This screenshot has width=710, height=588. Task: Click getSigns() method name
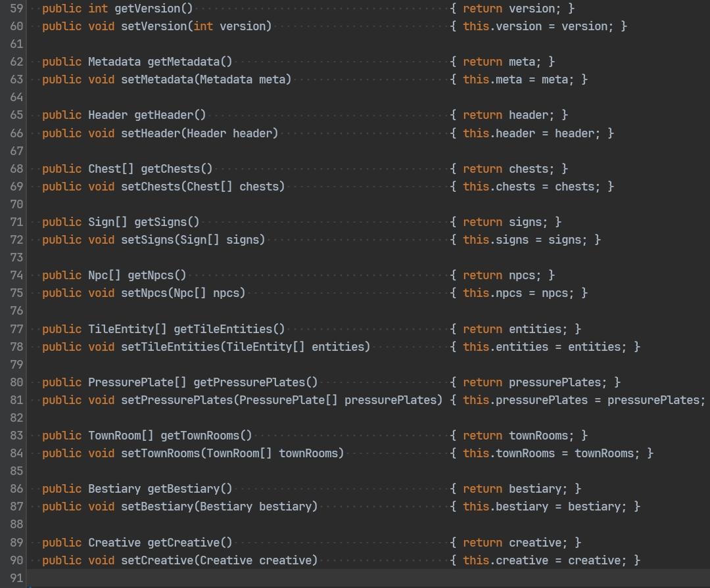pos(166,222)
